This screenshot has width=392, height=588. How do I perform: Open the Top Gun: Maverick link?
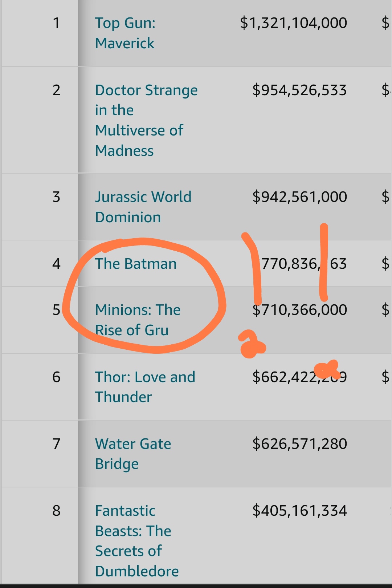(x=125, y=33)
